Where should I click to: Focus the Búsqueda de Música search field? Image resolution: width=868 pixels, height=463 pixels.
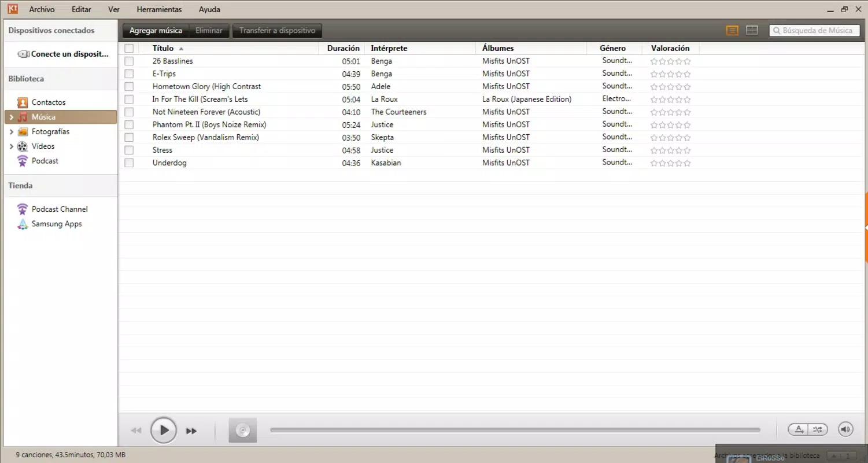815,31
